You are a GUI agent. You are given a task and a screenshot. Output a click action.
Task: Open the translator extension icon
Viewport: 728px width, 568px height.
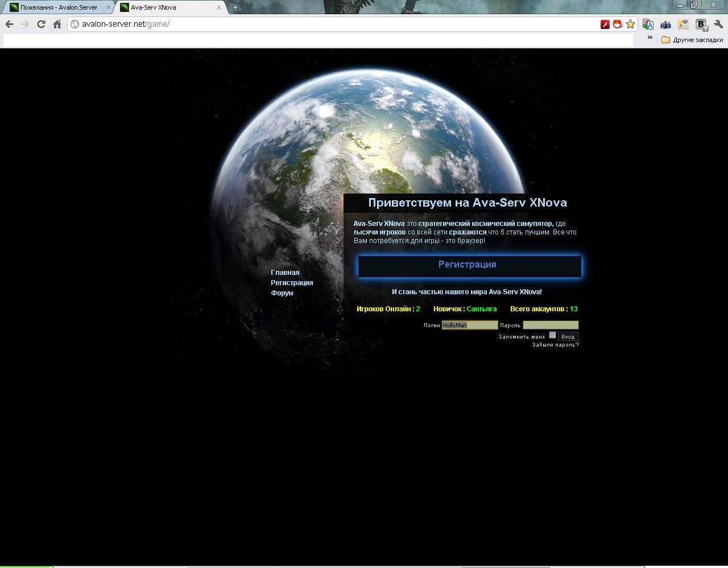[648, 24]
